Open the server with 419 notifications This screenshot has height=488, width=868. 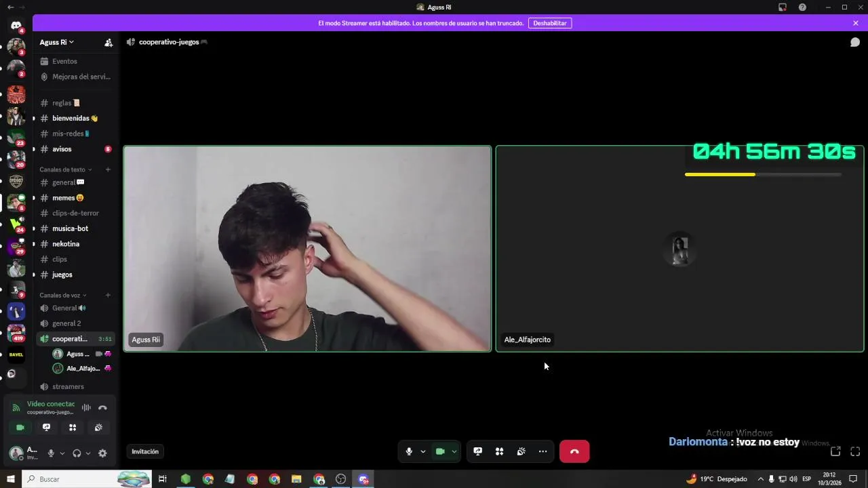(x=16, y=332)
